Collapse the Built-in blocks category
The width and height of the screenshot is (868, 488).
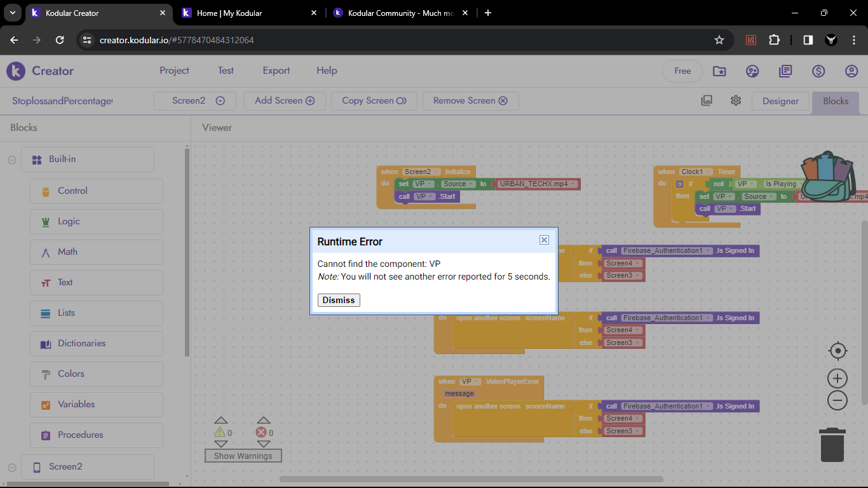click(x=12, y=160)
